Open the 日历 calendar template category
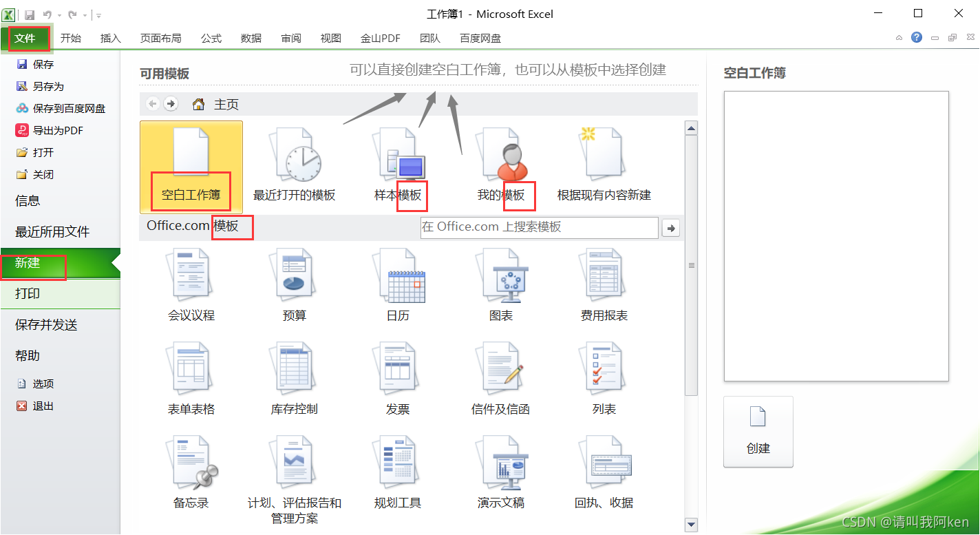 click(x=398, y=286)
